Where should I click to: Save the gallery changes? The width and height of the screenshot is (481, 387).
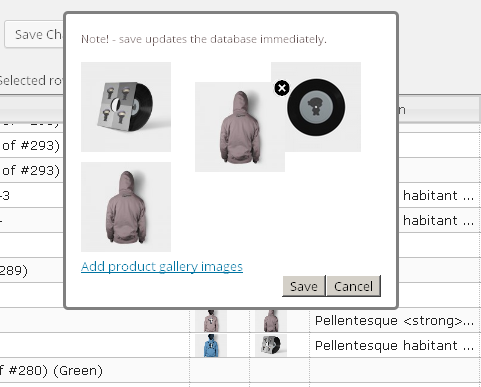pos(304,286)
